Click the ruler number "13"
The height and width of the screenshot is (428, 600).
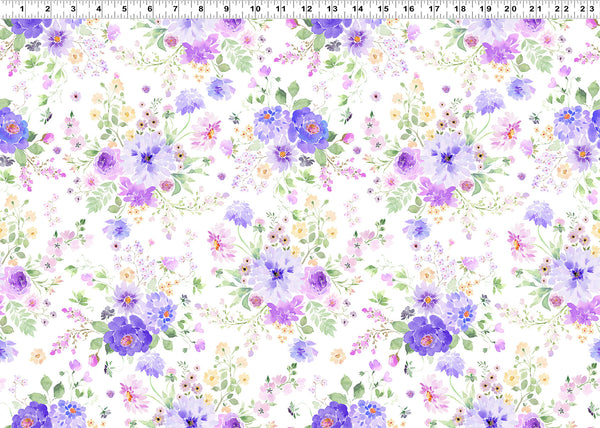click(x=332, y=8)
